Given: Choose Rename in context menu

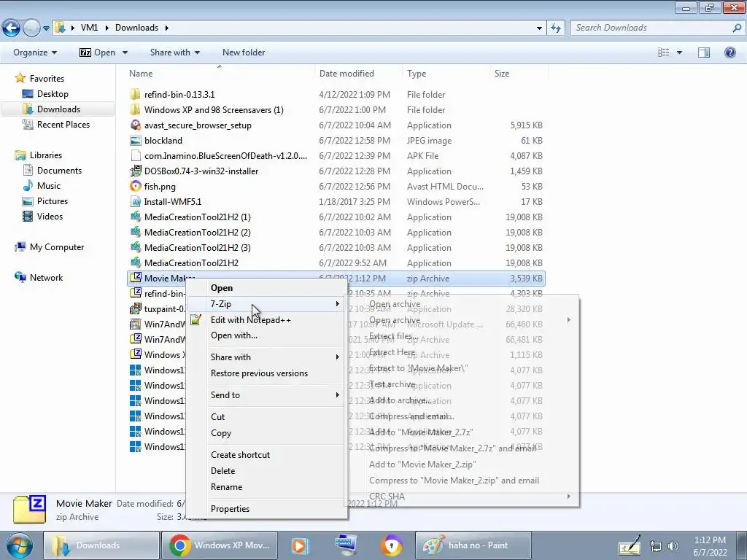Looking at the screenshot, I should [x=226, y=487].
